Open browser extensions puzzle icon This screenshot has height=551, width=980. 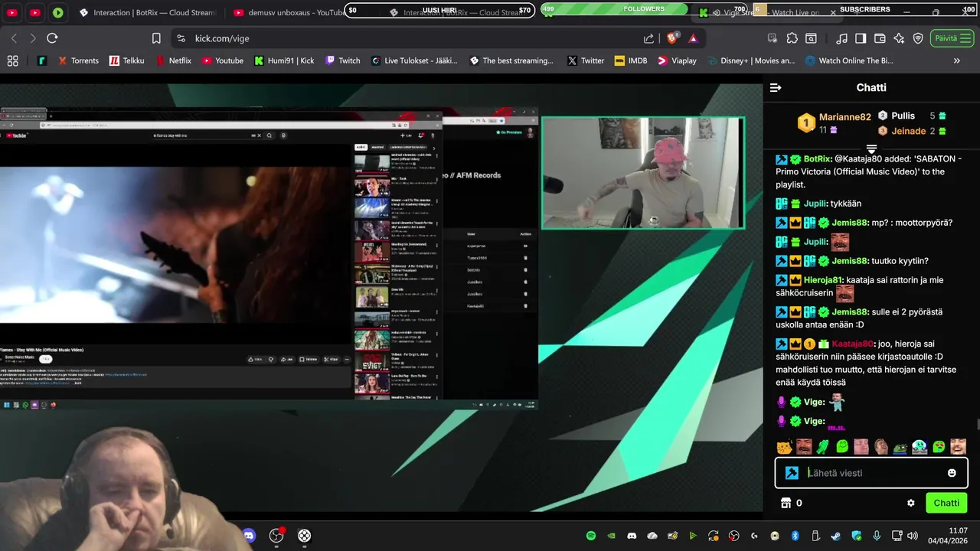[x=792, y=38]
